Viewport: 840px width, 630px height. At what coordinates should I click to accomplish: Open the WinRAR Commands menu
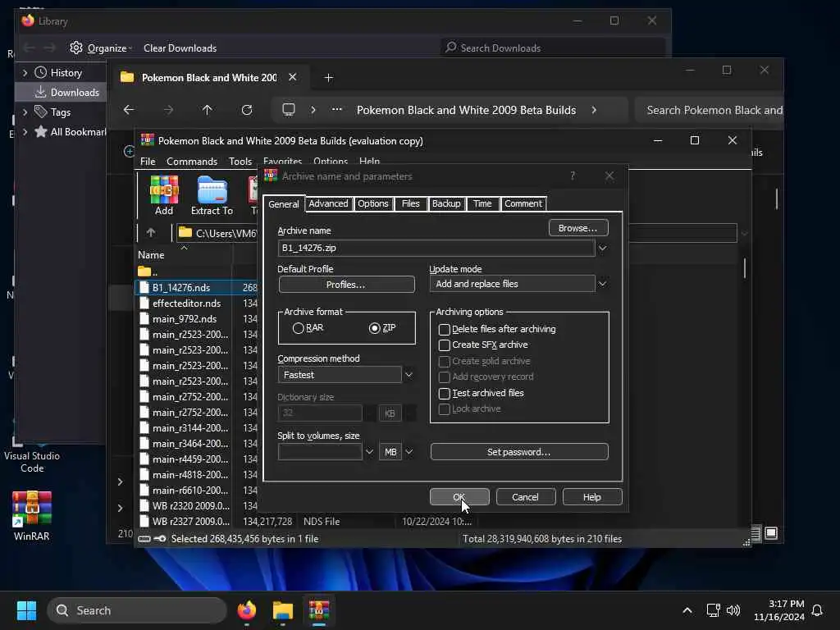click(x=192, y=162)
